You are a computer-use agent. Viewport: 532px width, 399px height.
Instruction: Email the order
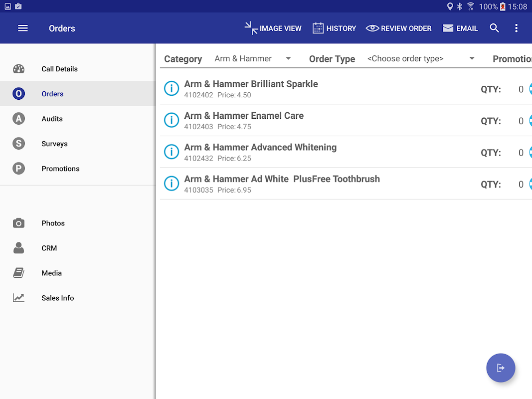(460, 28)
